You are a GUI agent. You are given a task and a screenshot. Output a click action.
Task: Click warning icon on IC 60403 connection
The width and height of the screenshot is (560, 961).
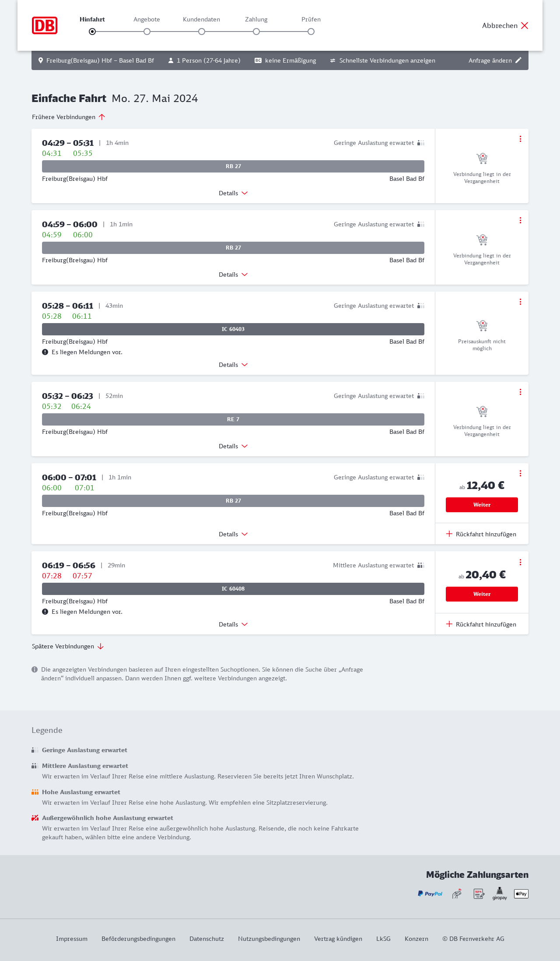45,352
